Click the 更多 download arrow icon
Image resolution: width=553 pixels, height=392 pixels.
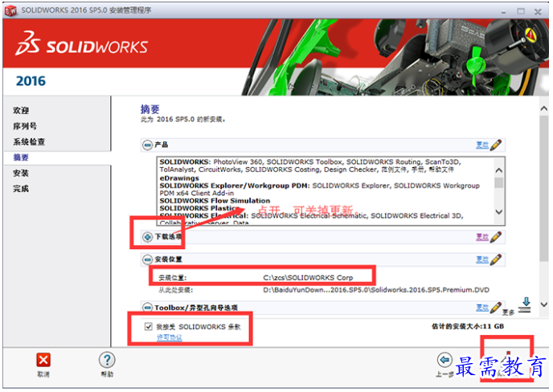pyautogui.click(x=525, y=305)
